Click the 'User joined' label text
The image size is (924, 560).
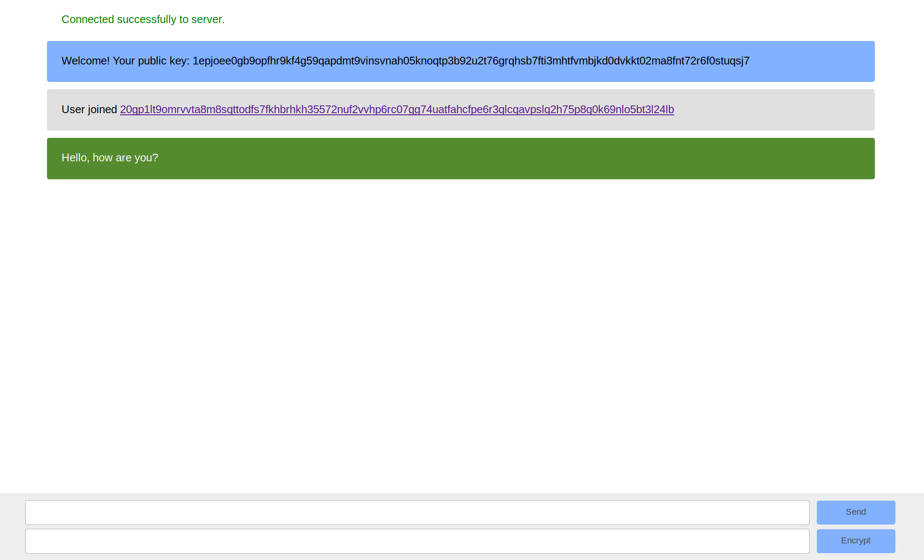point(89,110)
